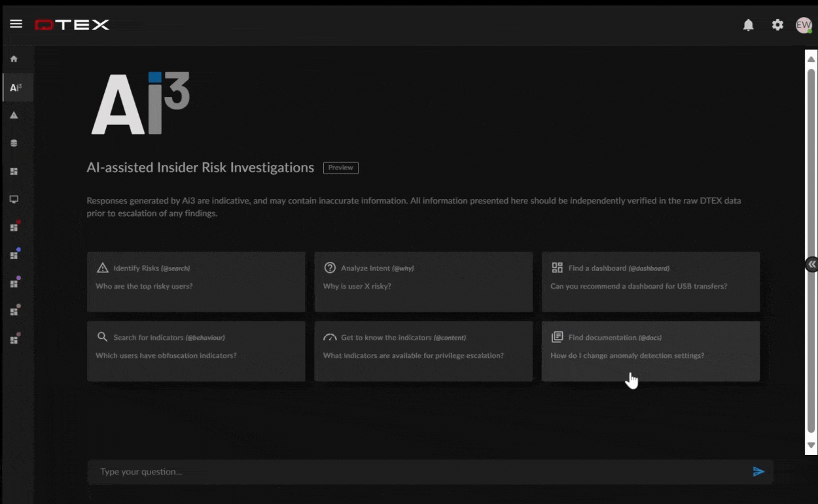Open the hamburger navigation menu
The image size is (818, 504).
point(16,24)
